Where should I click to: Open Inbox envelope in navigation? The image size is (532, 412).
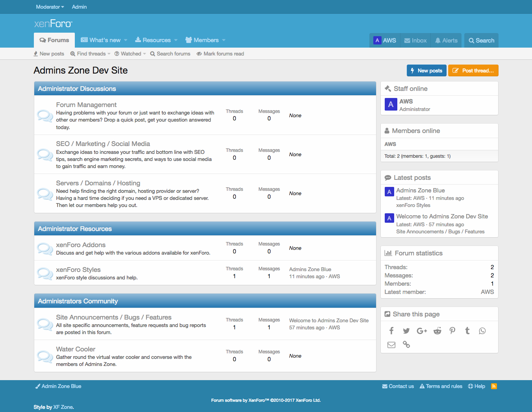(x=415, y=41)
